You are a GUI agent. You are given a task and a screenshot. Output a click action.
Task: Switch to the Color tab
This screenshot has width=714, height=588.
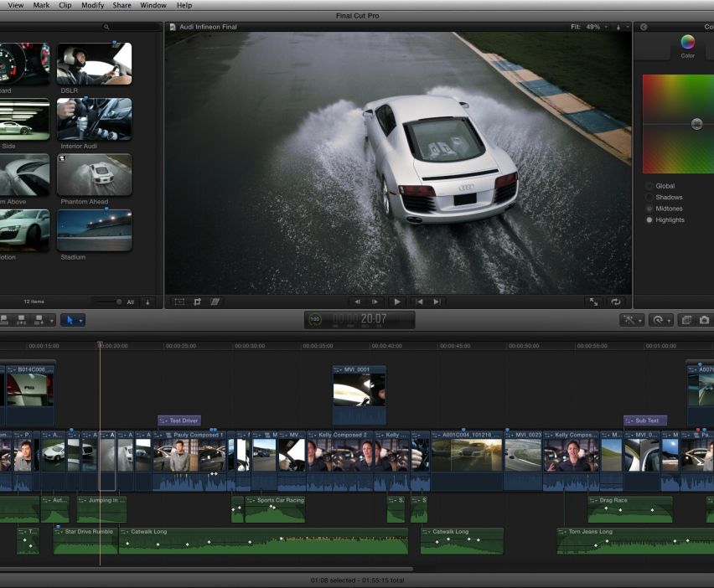pyautogui.click(x=687, y=45)
